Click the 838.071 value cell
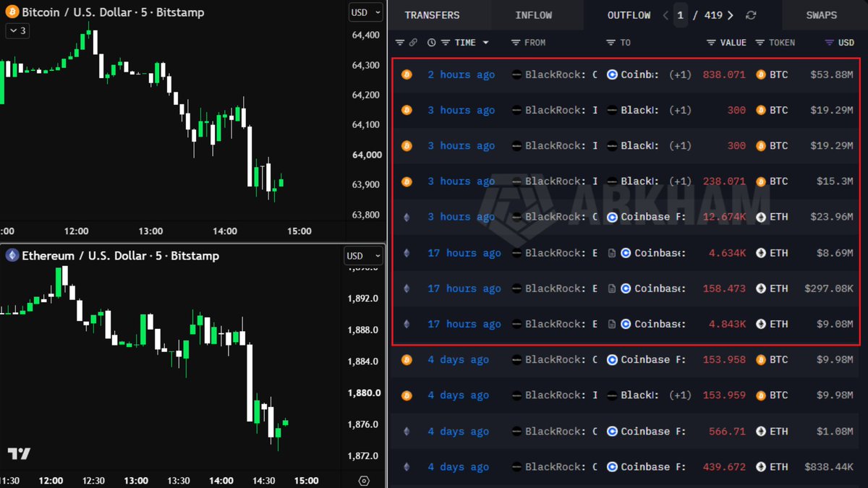This screenshot has height=488, width=868. click(x=724, y=74)
